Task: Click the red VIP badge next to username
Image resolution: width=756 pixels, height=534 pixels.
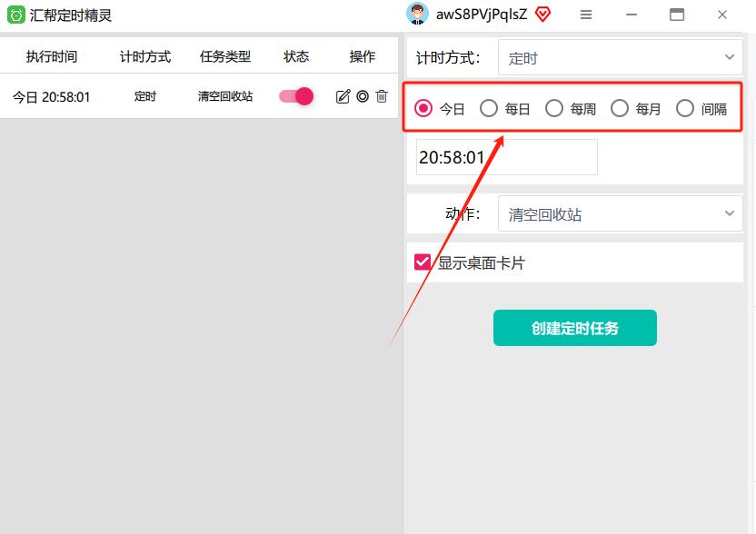Action: coord(542,15)
